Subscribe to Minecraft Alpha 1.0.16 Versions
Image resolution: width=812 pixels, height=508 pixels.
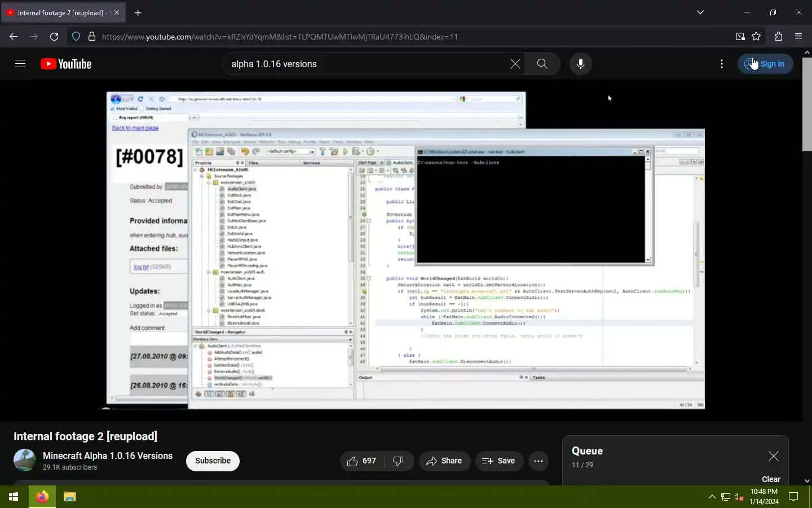pos(213,461)
